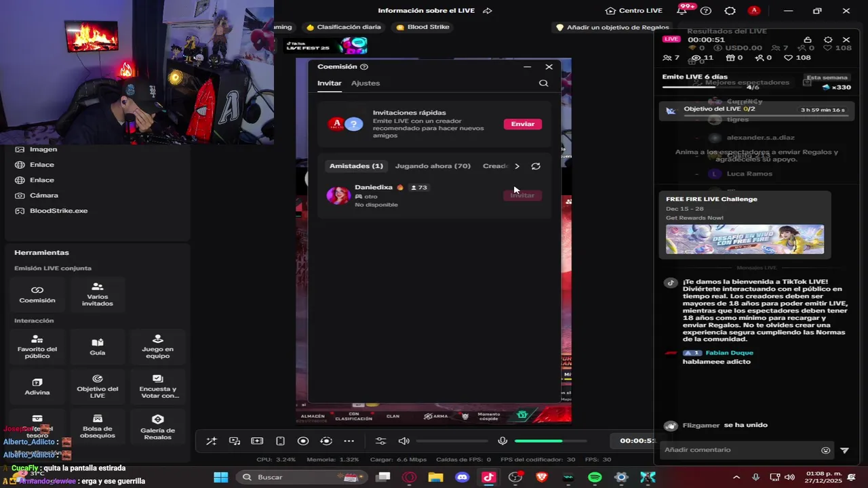Open the account profile avatar
The image size is (868, 488).
[754, 11]
